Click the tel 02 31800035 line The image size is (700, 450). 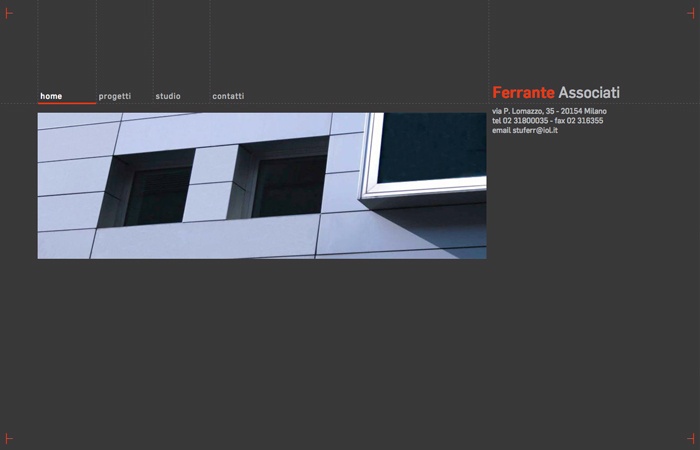pos(547,121)
